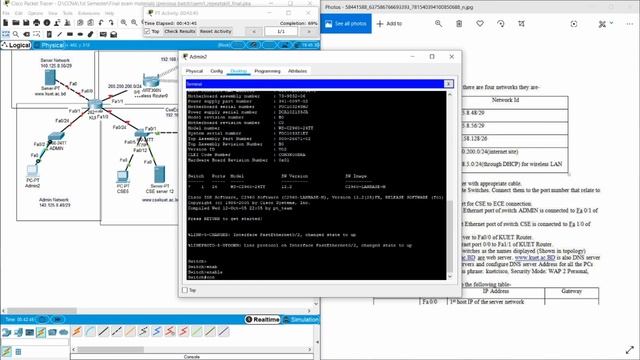Click Zoom in magnifier in Packet Tracer toolbar
The width and height of the screenshot is (640, 360).
pyautogui.click(x=124, y=23)
